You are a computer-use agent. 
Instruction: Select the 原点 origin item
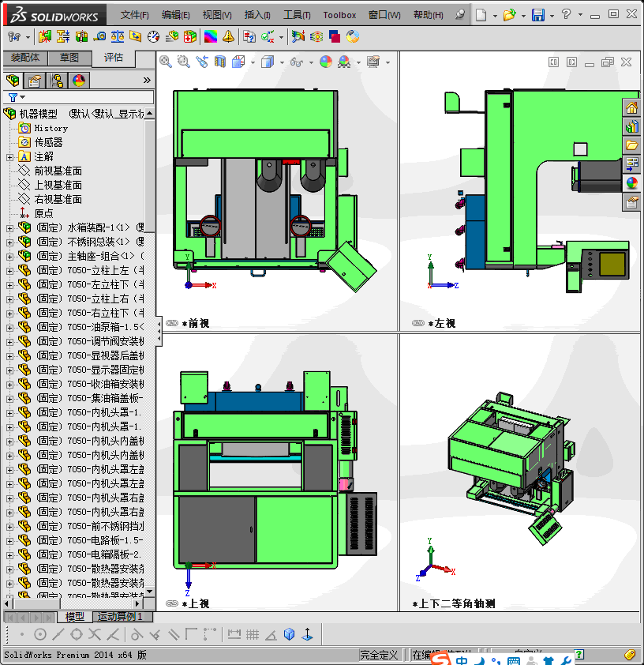43,213
